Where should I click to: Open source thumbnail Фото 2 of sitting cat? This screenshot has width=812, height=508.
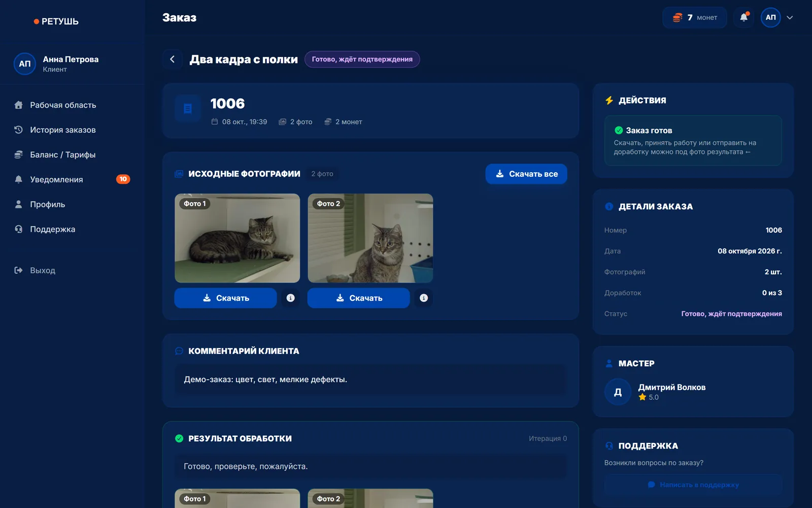370,238
